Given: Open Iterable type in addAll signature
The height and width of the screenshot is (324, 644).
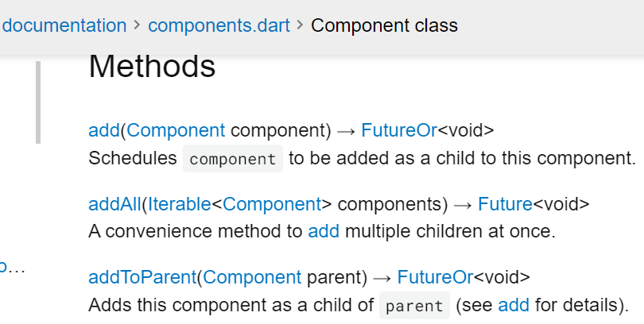Looking at the screenshot, I should 180,204.
